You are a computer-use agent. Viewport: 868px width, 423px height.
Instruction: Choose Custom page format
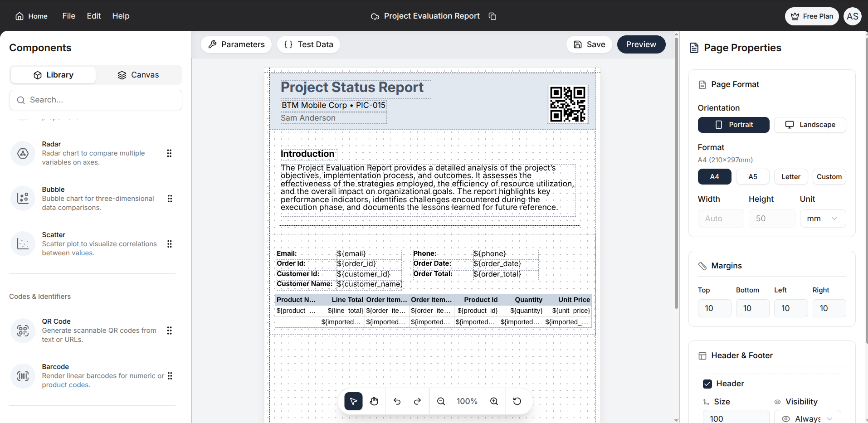(x=829, y=177)
